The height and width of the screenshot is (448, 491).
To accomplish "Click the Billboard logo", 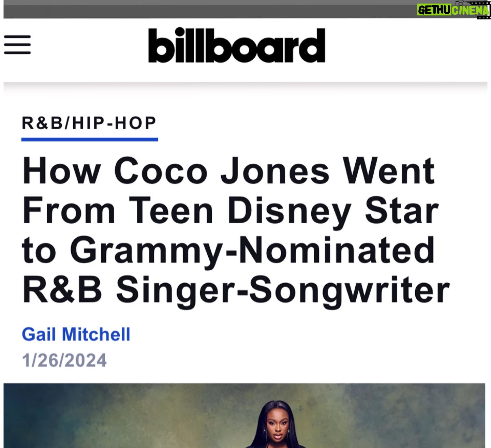I will coord(237,45).
